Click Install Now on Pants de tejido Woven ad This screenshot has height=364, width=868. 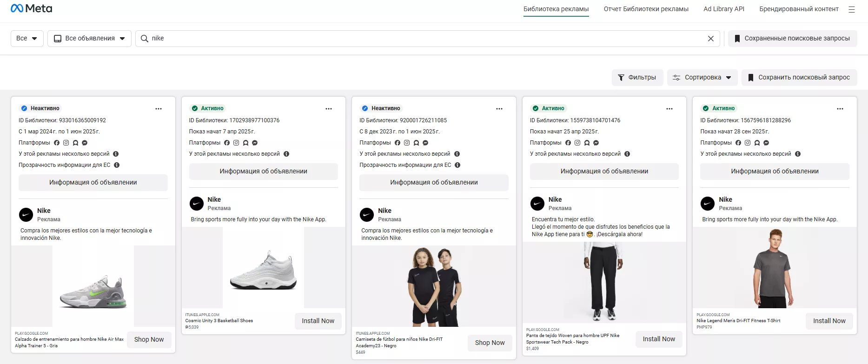(x=659, y=339)
